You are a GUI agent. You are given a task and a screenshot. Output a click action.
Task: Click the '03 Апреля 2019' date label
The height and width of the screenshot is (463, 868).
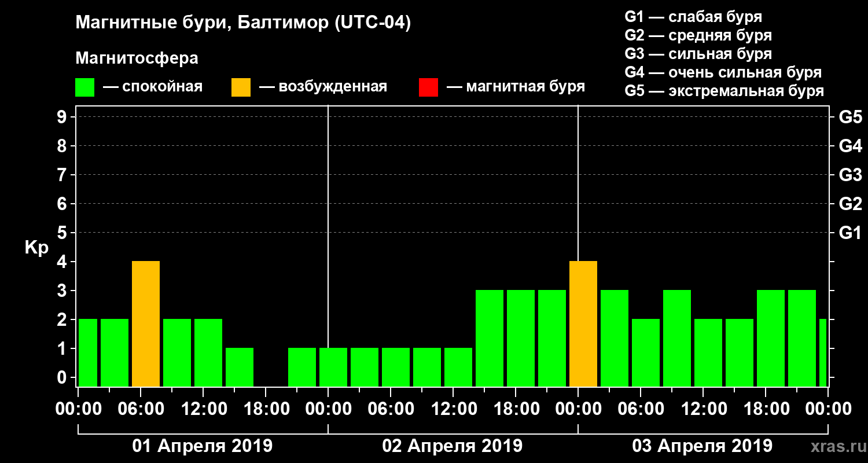pos(703,446)
